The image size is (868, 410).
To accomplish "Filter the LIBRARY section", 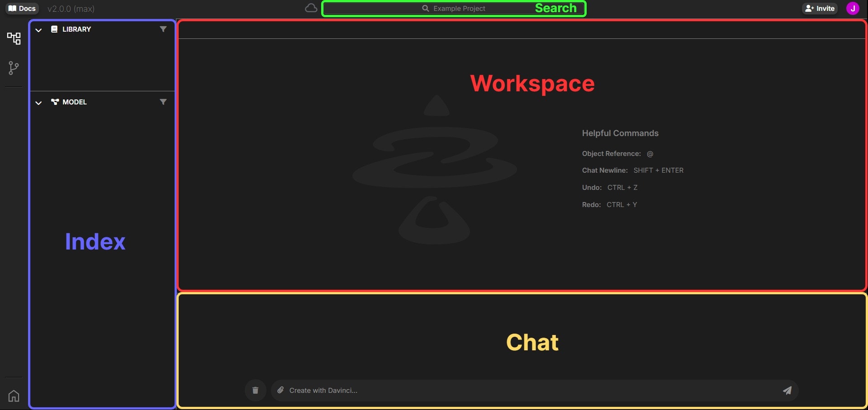I will point(163,29).
